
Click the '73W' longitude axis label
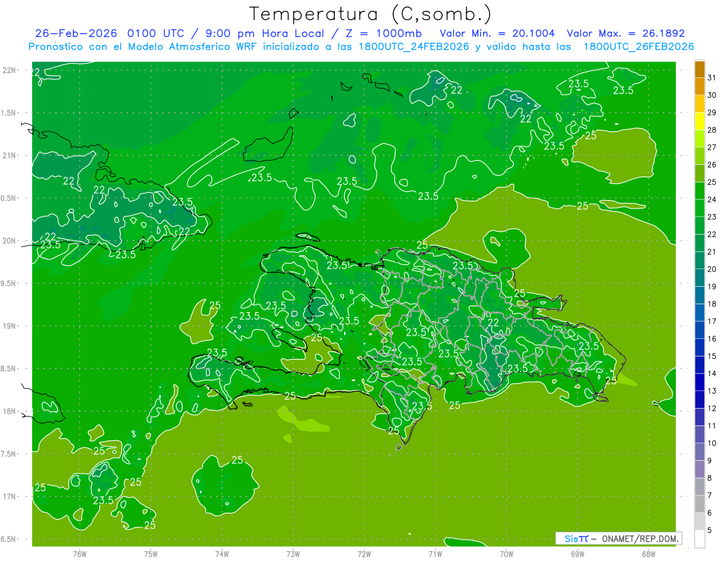[293, 554]
